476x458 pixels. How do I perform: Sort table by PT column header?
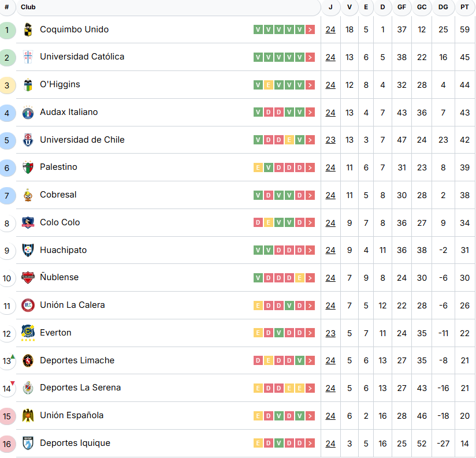point(464,8)
